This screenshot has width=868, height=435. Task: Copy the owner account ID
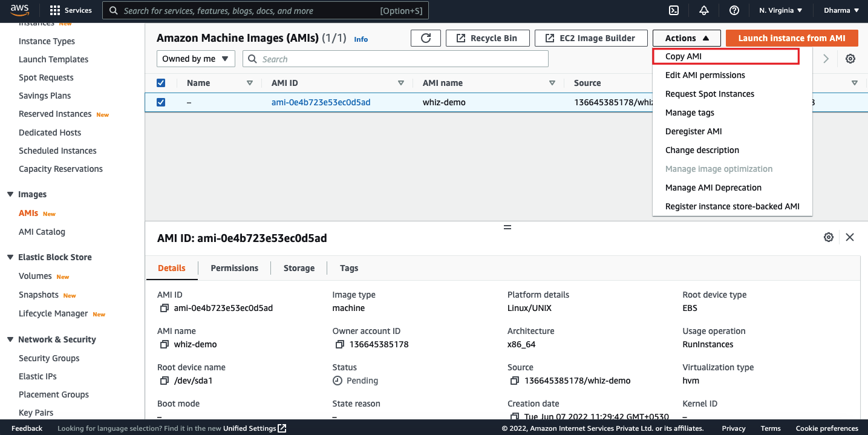pos(339,344)
